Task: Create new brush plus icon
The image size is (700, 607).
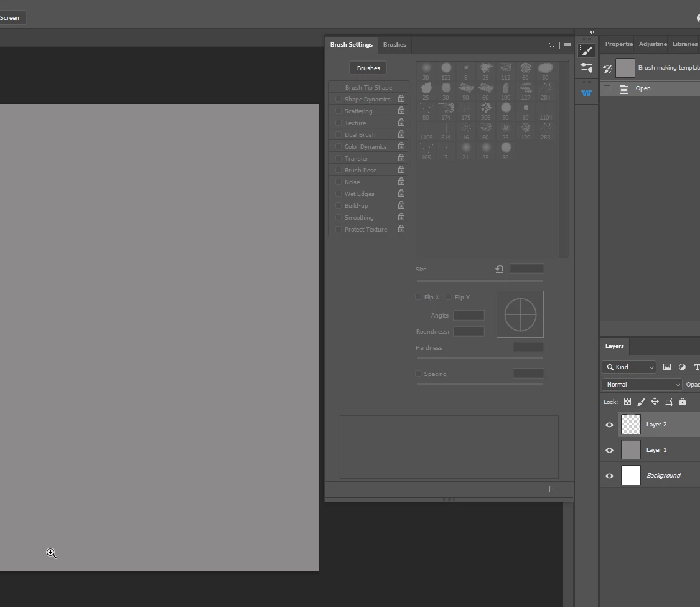Action: (x=553, y=489)
